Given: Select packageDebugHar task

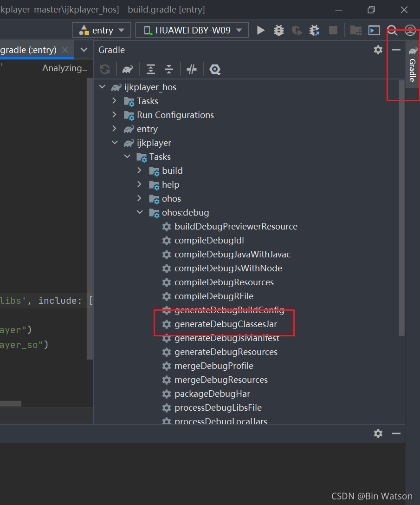Looking at the screenshot, I should tap(213, 394).
